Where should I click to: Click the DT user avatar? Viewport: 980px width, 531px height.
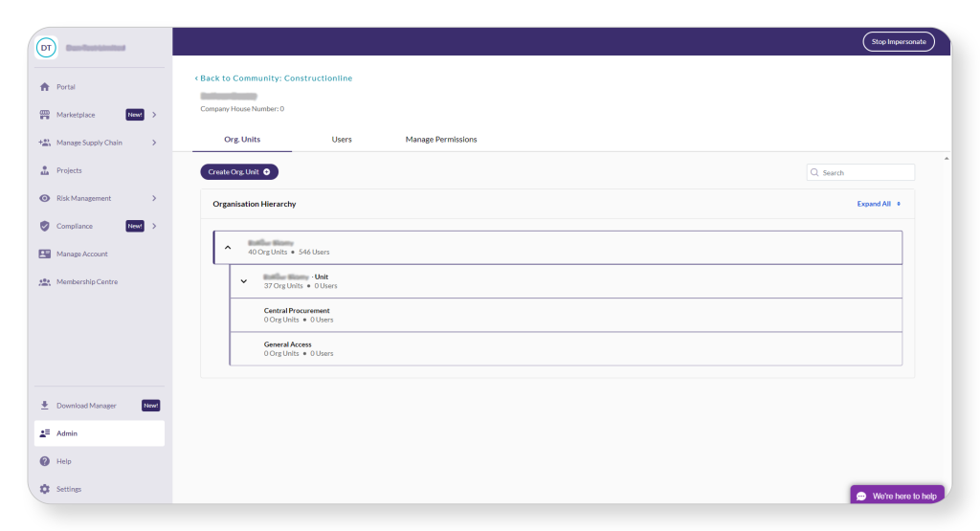click(46, 48)
